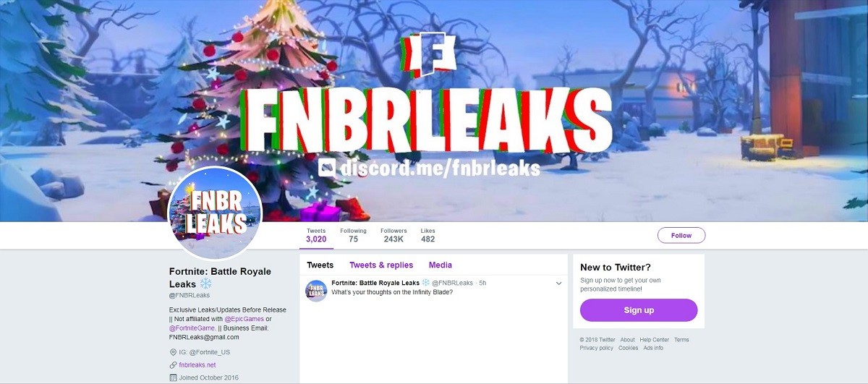This screenshot has height=384, width=868.
Task: Open the Media tab
Action: tap(441, 265)
